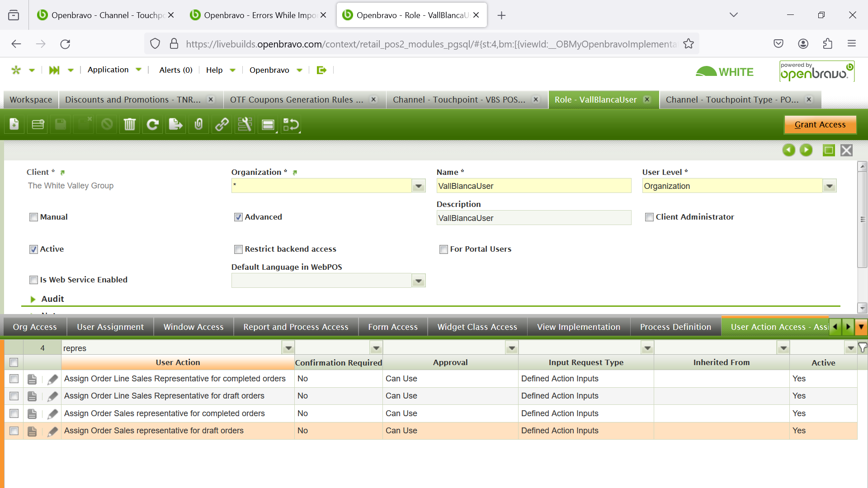Click the export to spreadsheet icon
The image size is (868, 488).
click(x=175, y=124)
